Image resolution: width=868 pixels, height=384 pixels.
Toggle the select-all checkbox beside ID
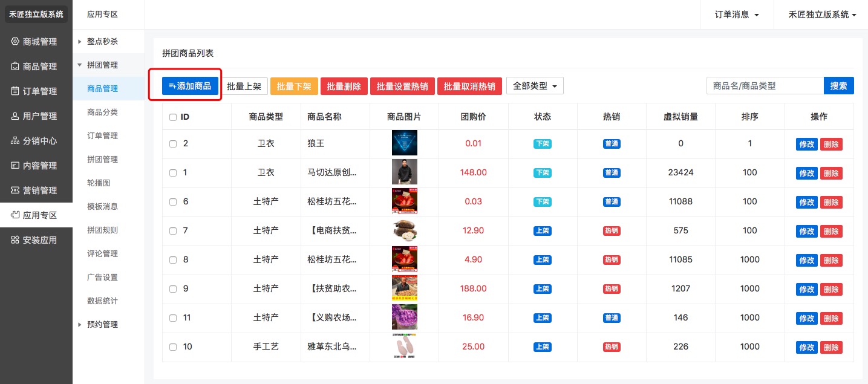tap(173, 117)
